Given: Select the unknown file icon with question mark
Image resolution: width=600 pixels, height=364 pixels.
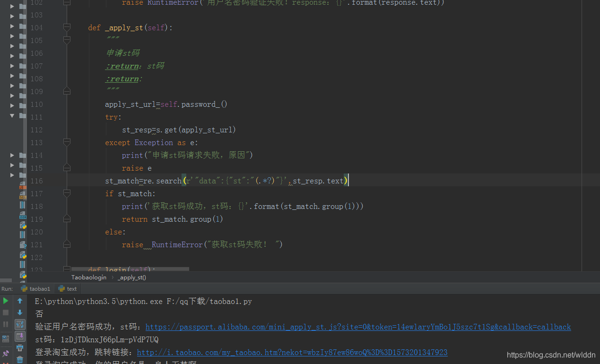Looking at the screenshot, I should [23, 245].
